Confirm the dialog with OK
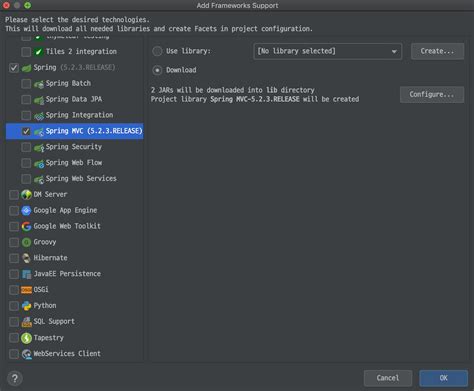 click(443, 378)
